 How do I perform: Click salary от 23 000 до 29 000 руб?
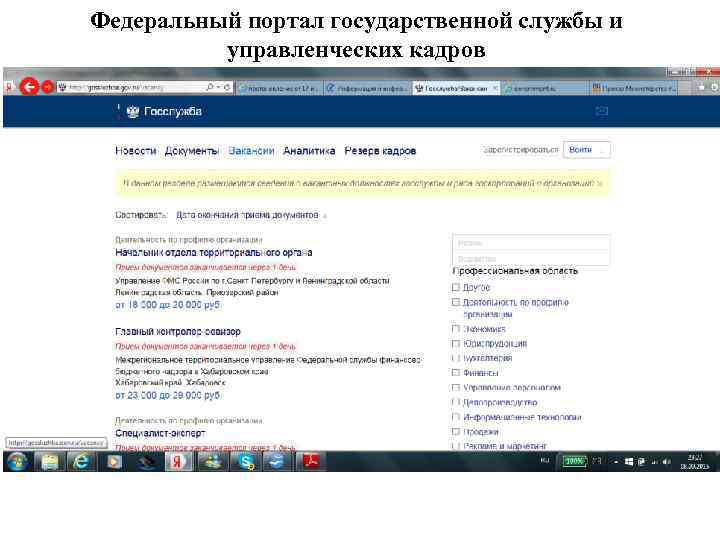[168, 395]
